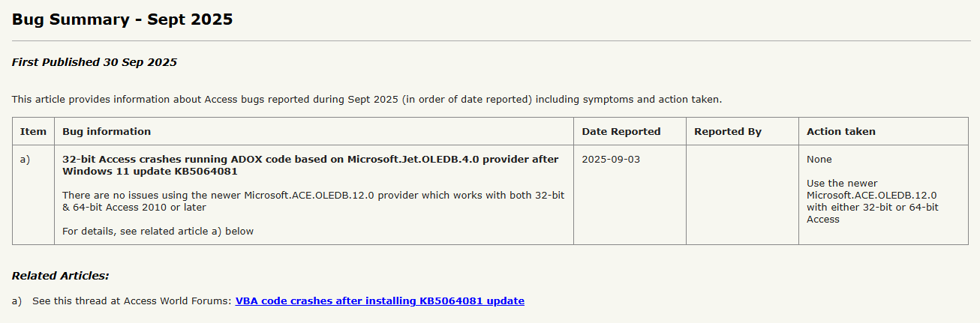Click the empty Reported By cell
This screenshot has width=980, height=323.
(x=743, y=195)
